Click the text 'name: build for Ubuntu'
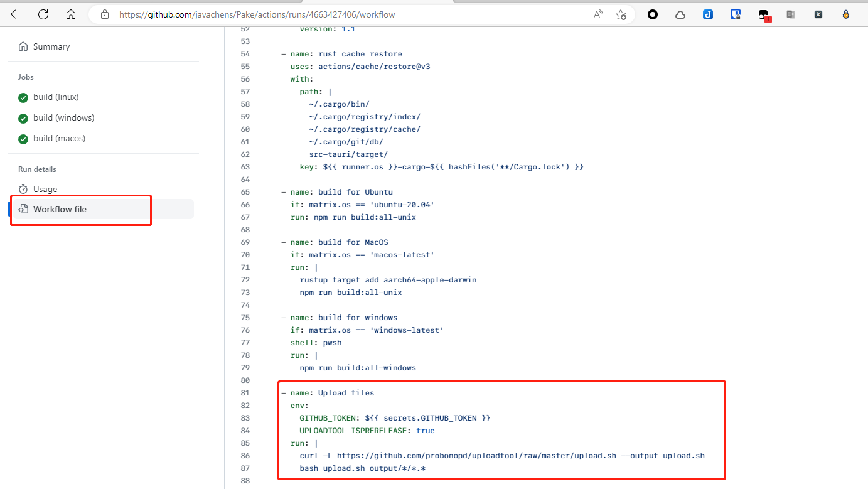 click(341, 192)
